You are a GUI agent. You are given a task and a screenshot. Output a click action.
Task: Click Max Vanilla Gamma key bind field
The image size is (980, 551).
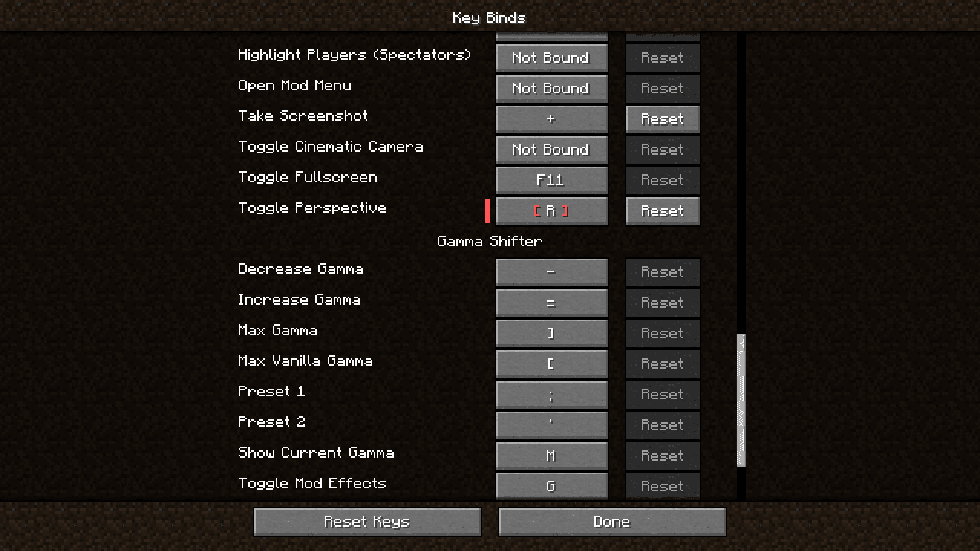pyautogui.click(x=551, y=363)
